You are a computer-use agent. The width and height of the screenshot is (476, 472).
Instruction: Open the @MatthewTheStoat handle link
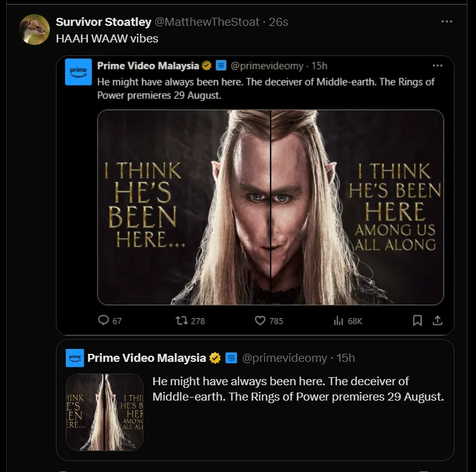pos(207,22)
